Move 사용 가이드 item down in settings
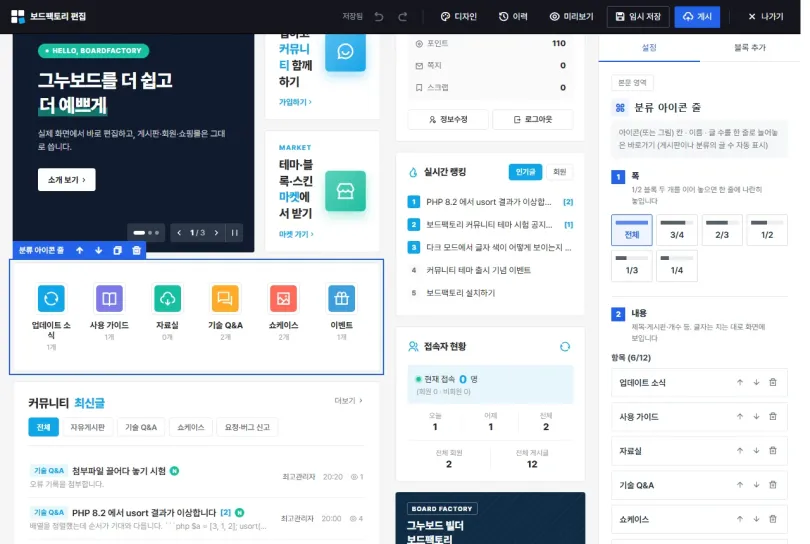Image resolution: width=810 pixels, height=544 pixels. coord(756,416)
